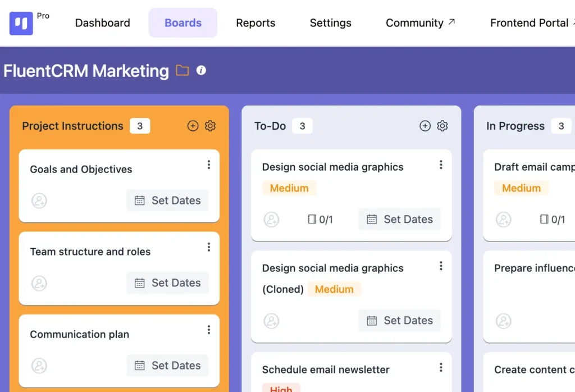Open the Team structure and roles title
Screen dimensions: 575x392
tap(90, 252)
